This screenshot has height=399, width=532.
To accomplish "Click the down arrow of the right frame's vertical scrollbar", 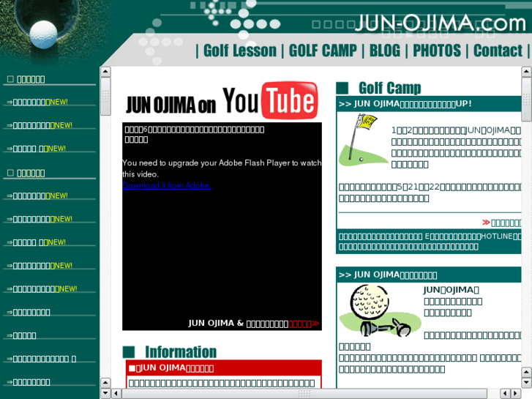I will pyautogui.click(x=526, y=383).
